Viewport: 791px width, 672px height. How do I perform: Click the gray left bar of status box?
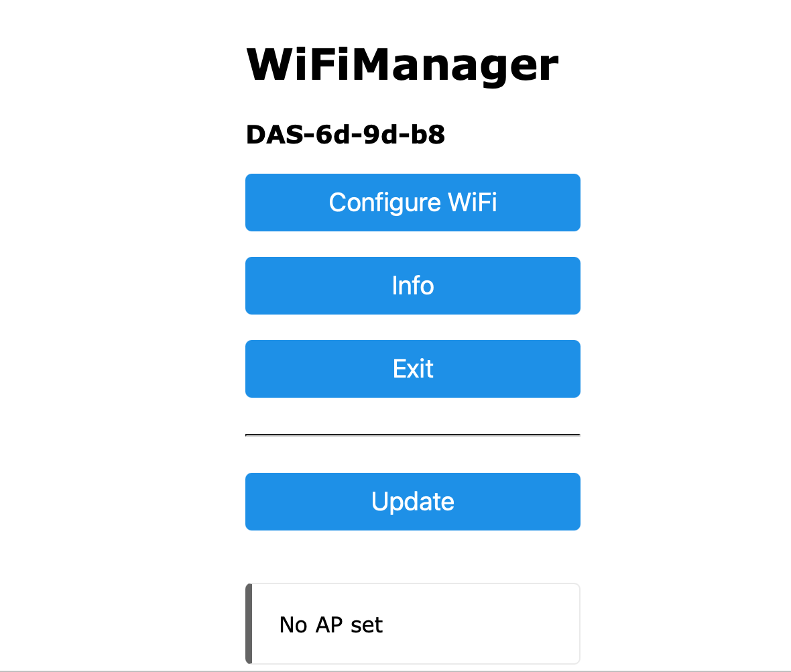pyautogui.click(x=249, y=624)
